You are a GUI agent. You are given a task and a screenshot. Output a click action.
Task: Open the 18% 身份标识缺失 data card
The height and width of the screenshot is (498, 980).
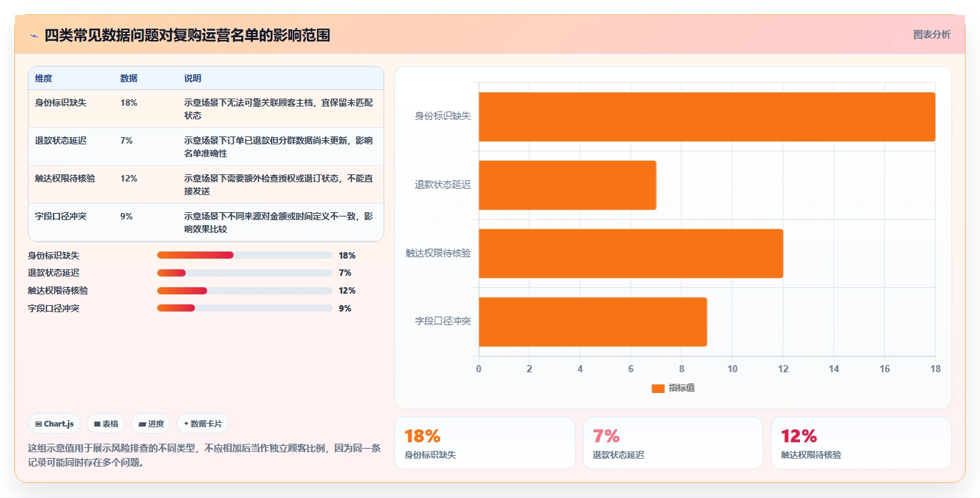[x=484, y=443]
